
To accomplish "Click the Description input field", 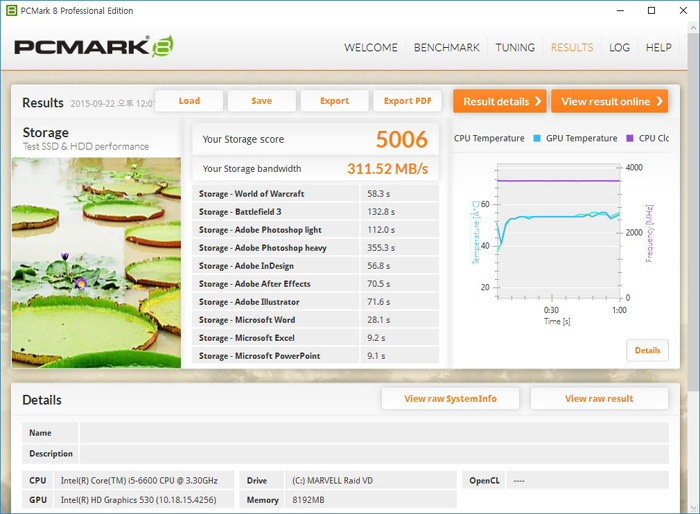I will coord(374,454).
